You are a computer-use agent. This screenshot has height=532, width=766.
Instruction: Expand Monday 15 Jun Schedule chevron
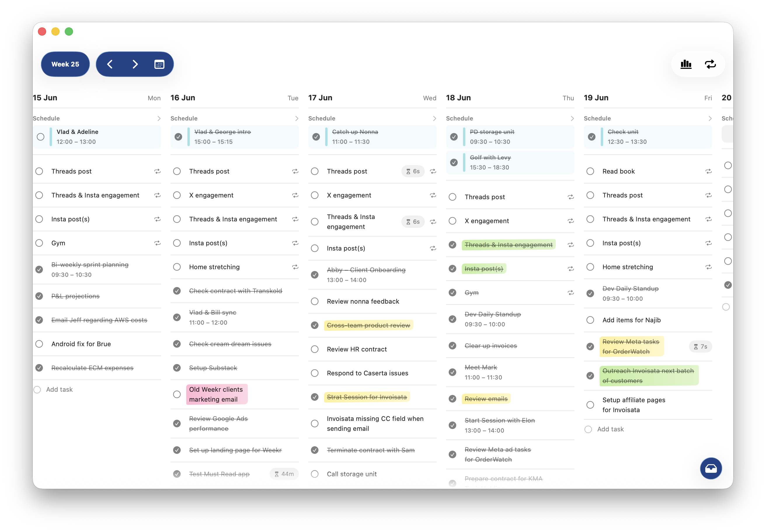(x=159, y=118)
